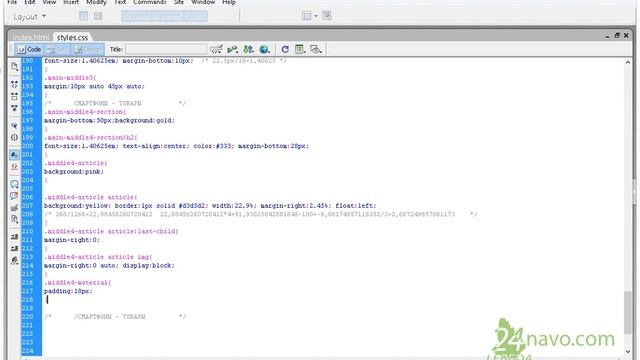Viewport: 640px width, 360px height.
Task: Open Preview in Browser globe icon
Action: [x=264, y=49]
